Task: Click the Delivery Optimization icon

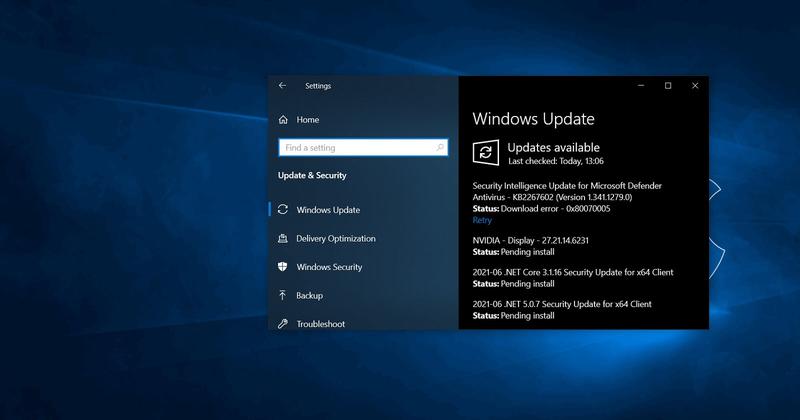Action: [x=283, y=238]
